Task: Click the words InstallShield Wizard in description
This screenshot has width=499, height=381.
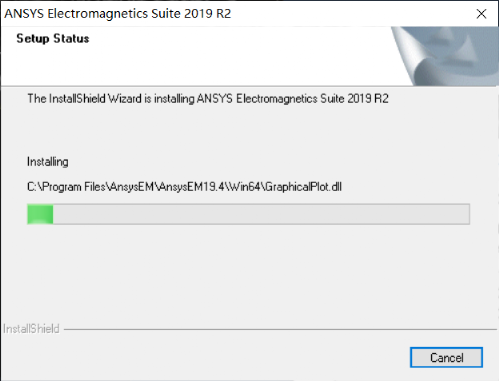Action: pos(95,99)
